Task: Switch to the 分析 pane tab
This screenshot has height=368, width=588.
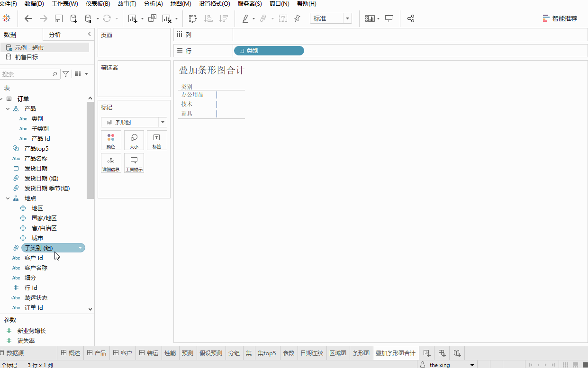Action: click(x=55, y=35)
